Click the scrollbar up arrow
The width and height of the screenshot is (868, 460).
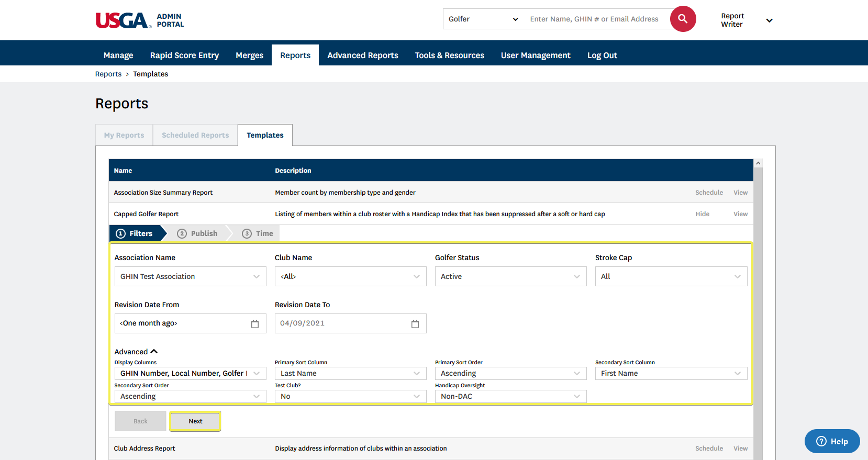coord(758,163)
